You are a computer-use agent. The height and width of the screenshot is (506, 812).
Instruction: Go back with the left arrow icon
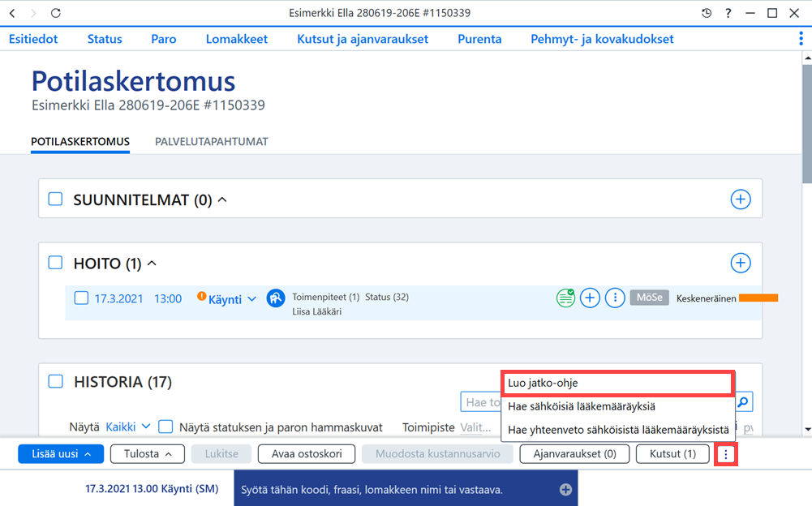(12, 14)
